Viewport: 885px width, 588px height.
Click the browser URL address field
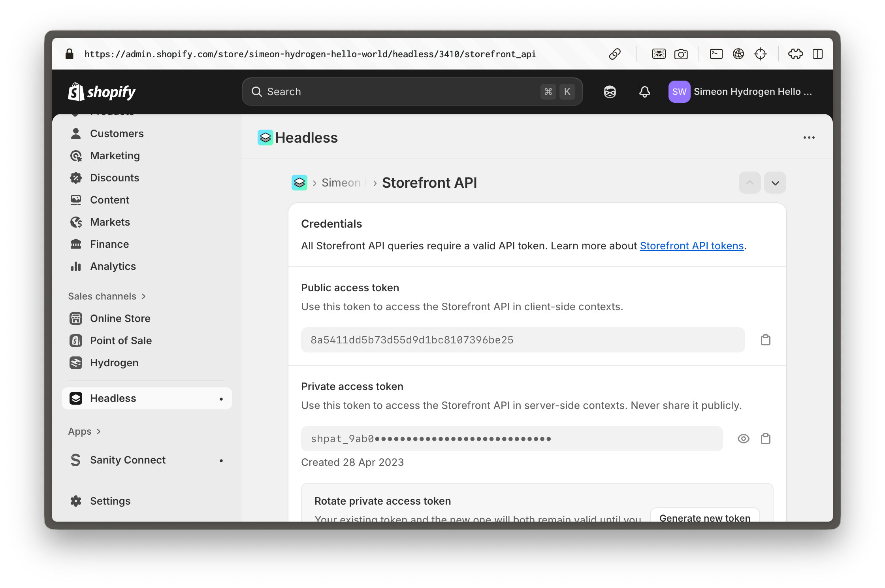click(x=310, y=54)
